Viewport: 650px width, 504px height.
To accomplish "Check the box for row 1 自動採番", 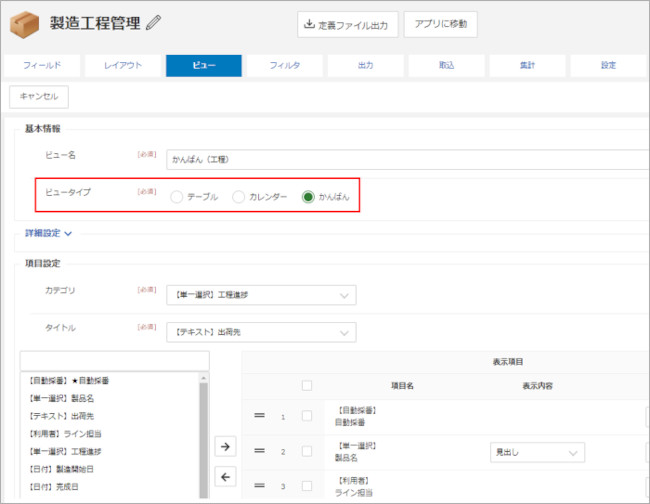I will (x=307, y=415).
